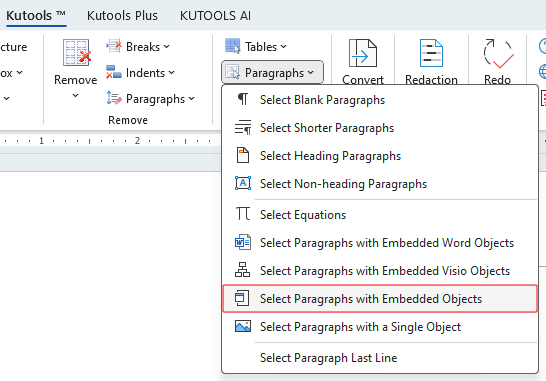Expand the Breaks dropdown
The width and height of the screenshot is (546, 381).
pyautogui.click(x=138, y=46)
